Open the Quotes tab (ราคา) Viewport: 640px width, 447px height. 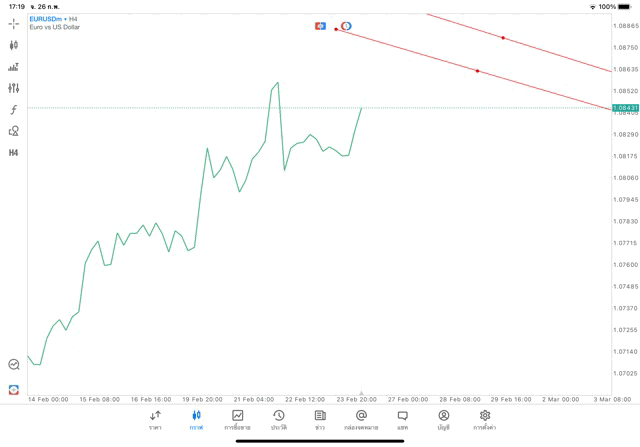155,419
